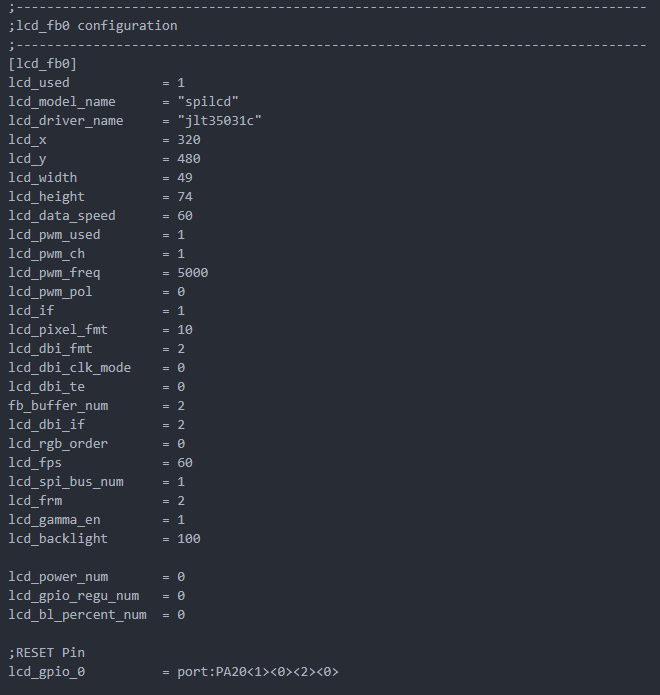Image resolution: width=660 pixels, height=695 pixels.
Task: Click the lcd_pixel_fmt value 10
Action: click(185, 330)
